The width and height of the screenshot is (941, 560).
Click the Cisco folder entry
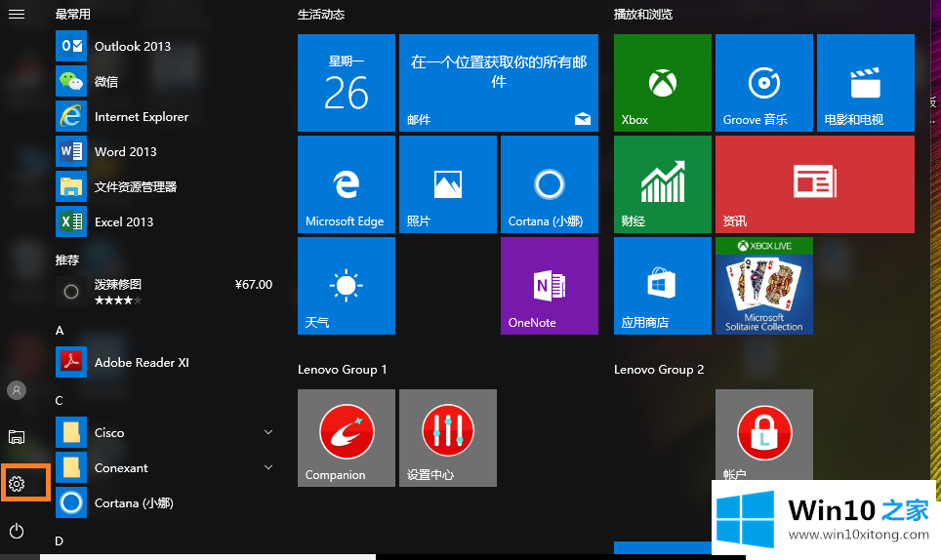coord(165,432)
